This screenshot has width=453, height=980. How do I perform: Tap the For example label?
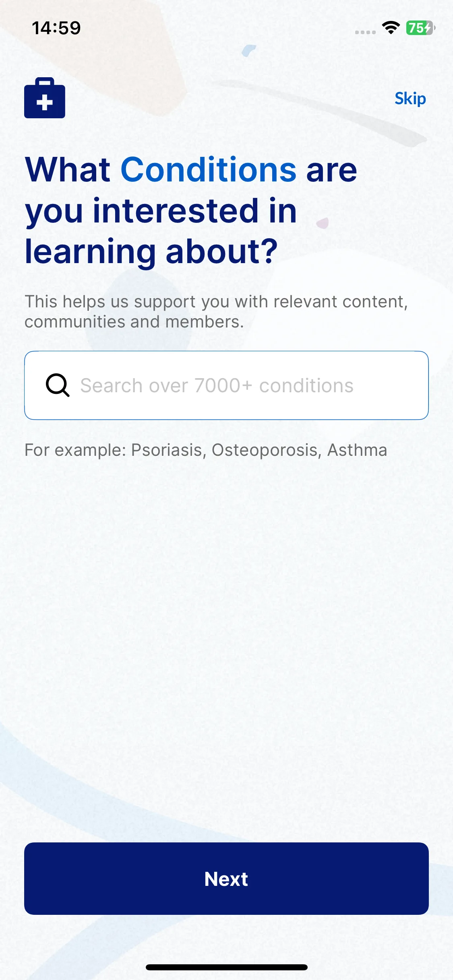(x=76, y=450)
